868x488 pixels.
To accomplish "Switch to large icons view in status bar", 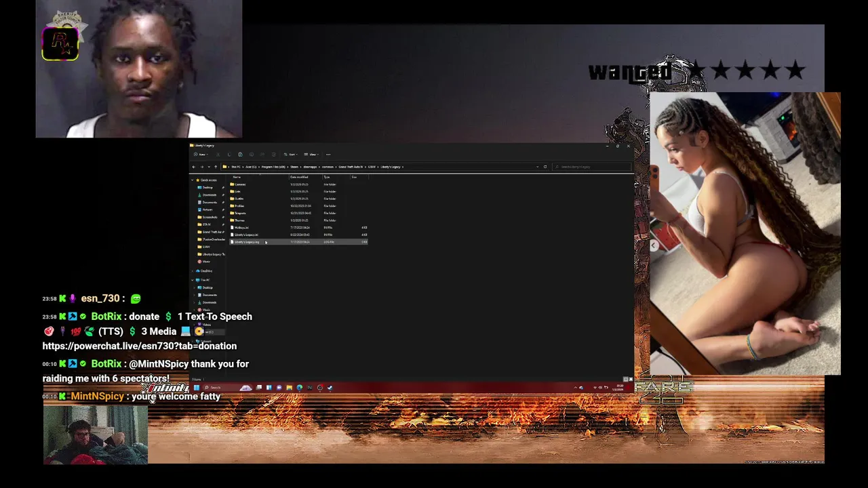I will coord(629,379).
